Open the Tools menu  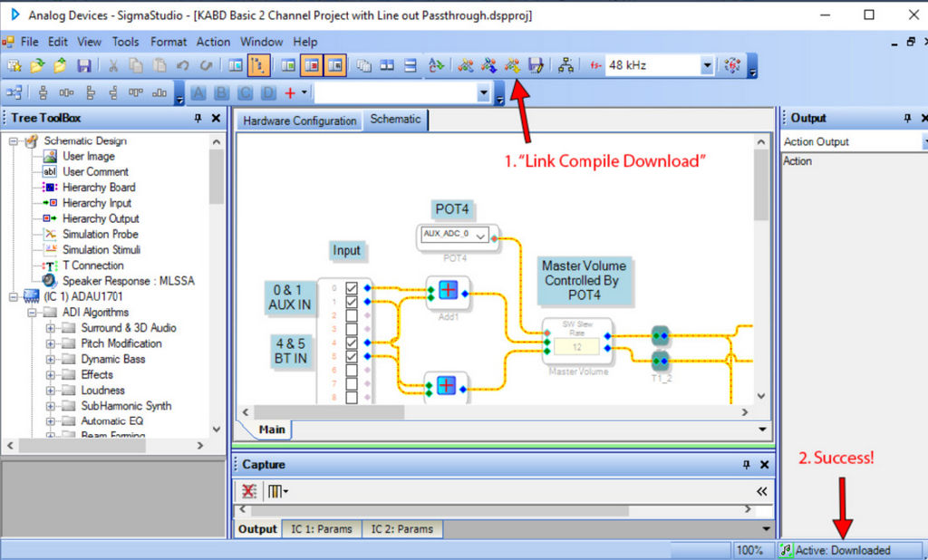(x=125, y=42)
